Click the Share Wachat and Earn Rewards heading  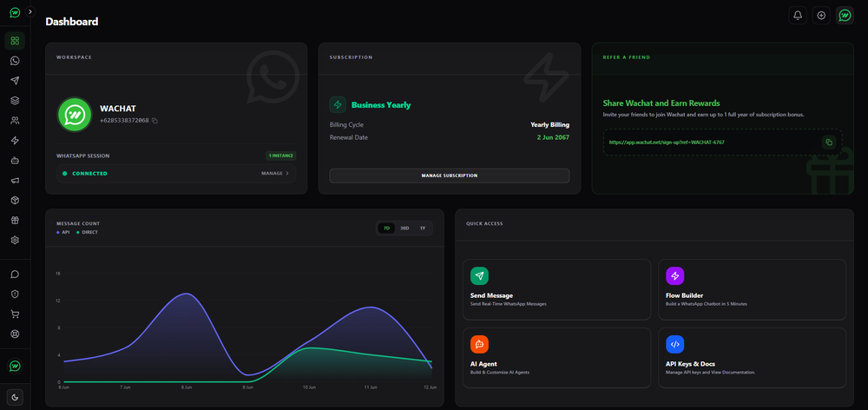[x=661, y=103]
